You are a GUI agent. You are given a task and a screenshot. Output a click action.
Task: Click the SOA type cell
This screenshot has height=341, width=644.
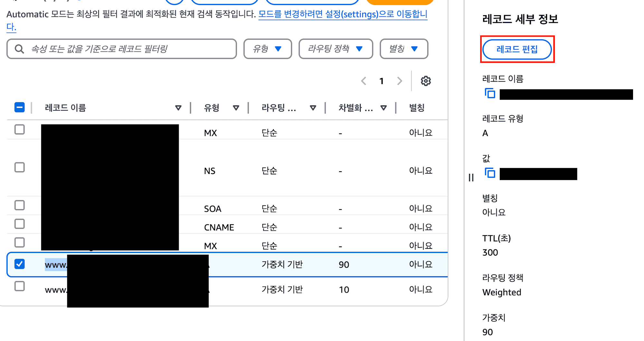(x=213, y=209)
